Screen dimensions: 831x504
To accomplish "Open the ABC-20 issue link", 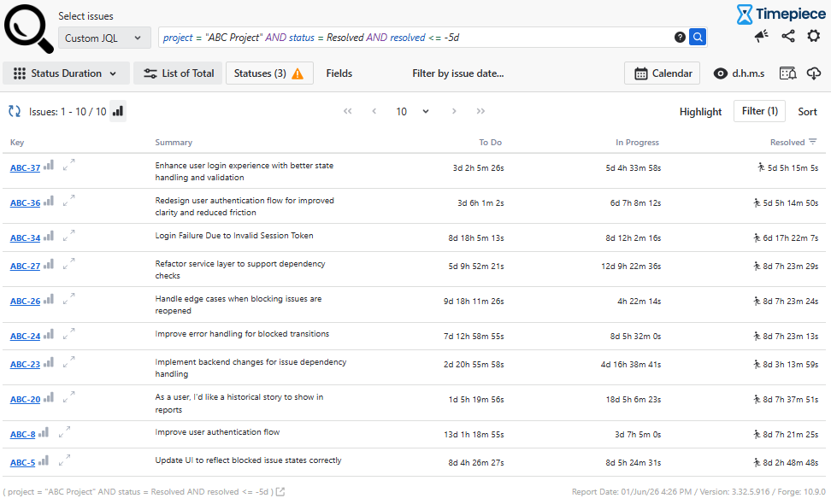I will pos(25,399).
